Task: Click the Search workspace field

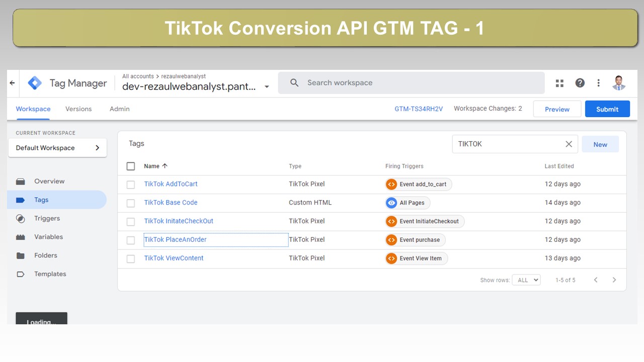Action: pyautogui.click(x=412, y=83)
